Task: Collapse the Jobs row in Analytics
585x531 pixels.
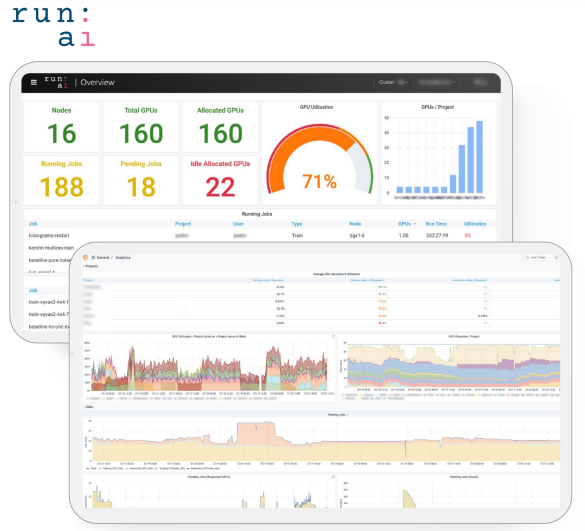Action: coord(88,407)
